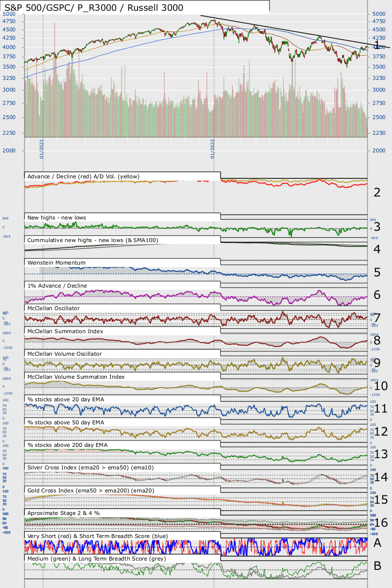Click panel number 14 beside Silver Cross Index
This screenshot has height=588, width=392.
click(x=381, y=477)
